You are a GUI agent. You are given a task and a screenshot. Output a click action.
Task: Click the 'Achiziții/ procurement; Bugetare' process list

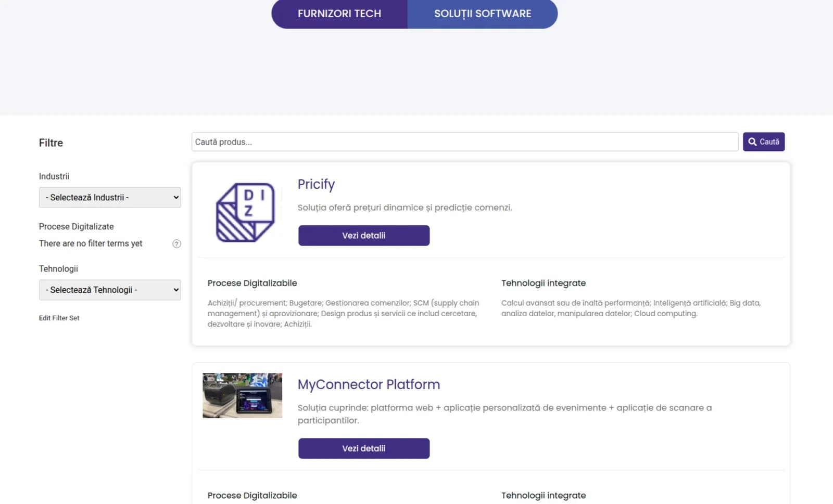coord(344,314)
